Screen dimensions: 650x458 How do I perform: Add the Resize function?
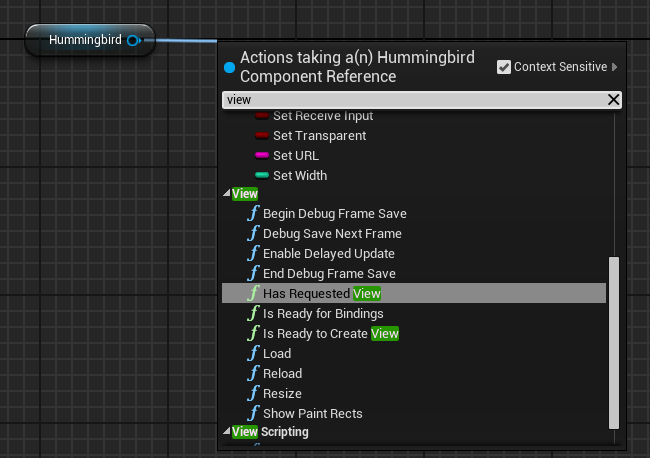pyautogui.click(x=282, y=393)
